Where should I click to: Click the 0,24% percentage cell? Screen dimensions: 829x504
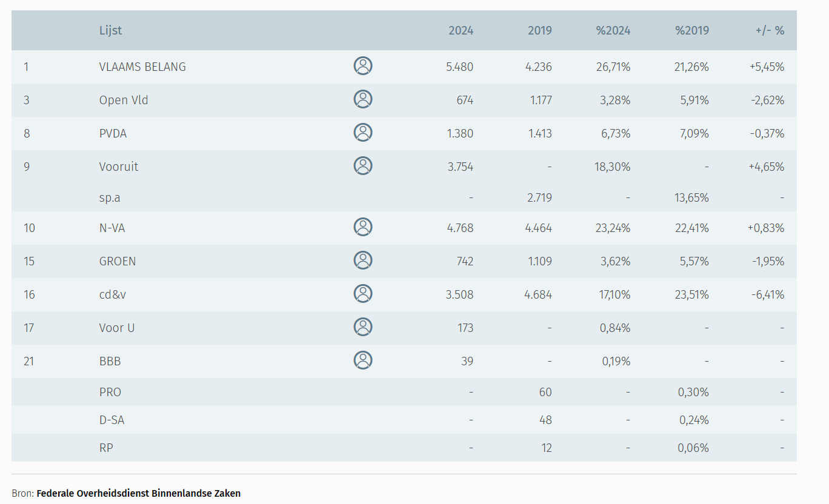pyautogui.click(x=694, y=420)
